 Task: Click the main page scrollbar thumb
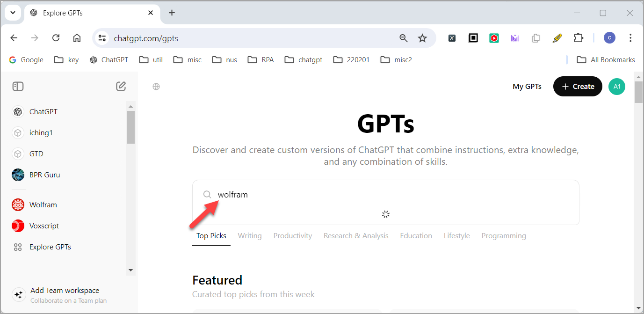pyautogui.click(x=638, y=92)
